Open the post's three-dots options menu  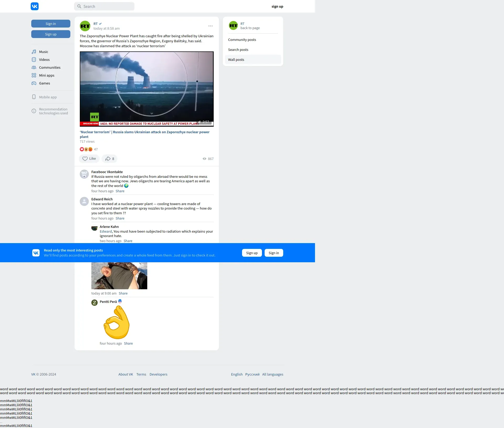211,26
